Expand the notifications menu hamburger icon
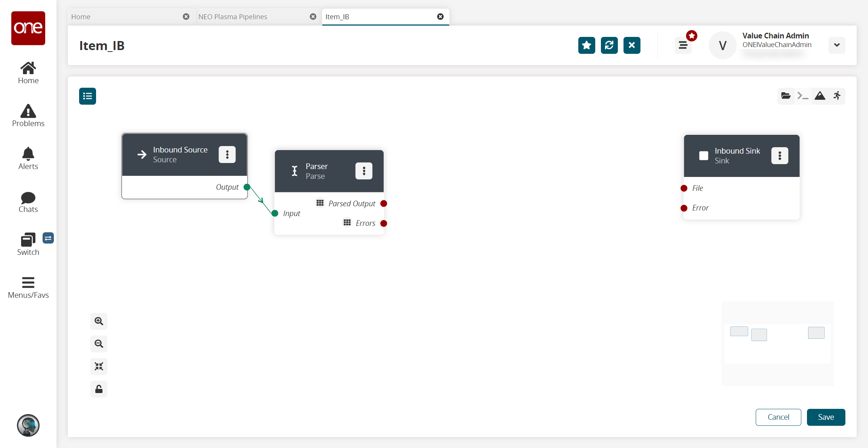The width and height of the screenshot is (868, 448). [x=684, y=45]
